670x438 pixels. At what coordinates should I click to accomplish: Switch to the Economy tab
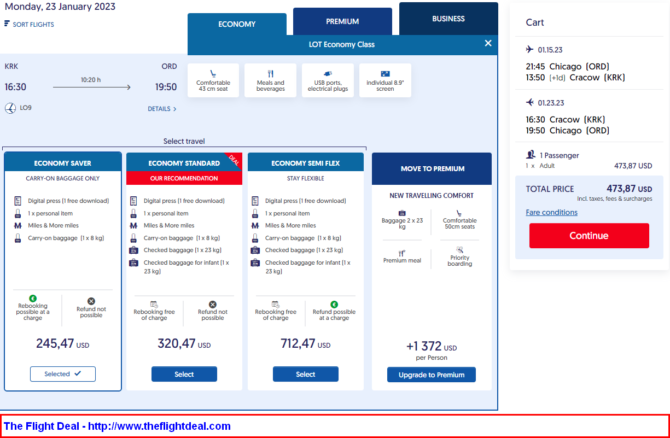[x=237, y=24]
